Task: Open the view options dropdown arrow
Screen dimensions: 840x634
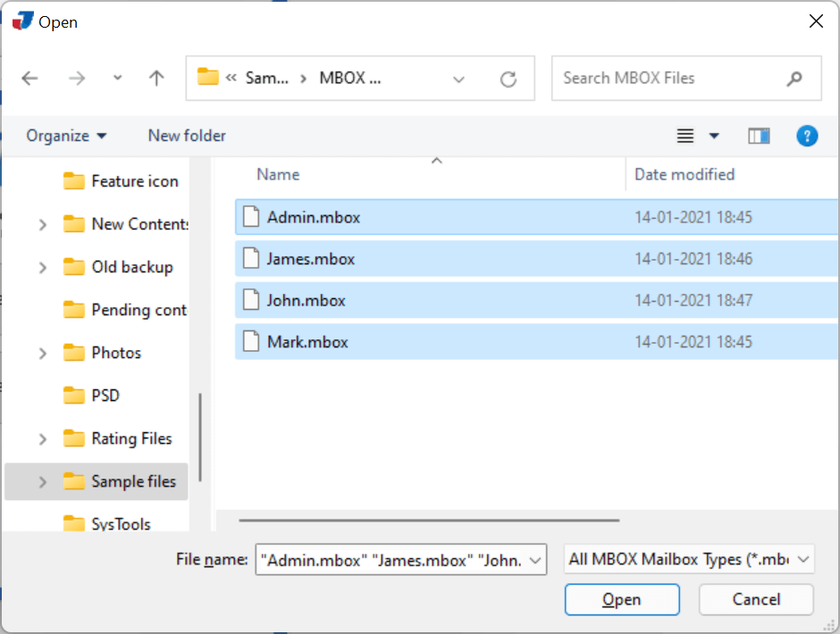Action: pos(714,136)
